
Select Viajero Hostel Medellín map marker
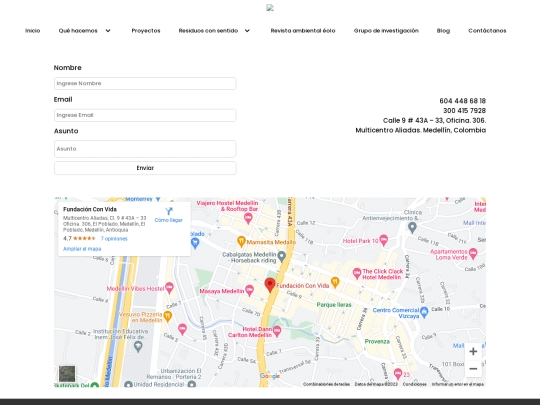pos(248,218)
